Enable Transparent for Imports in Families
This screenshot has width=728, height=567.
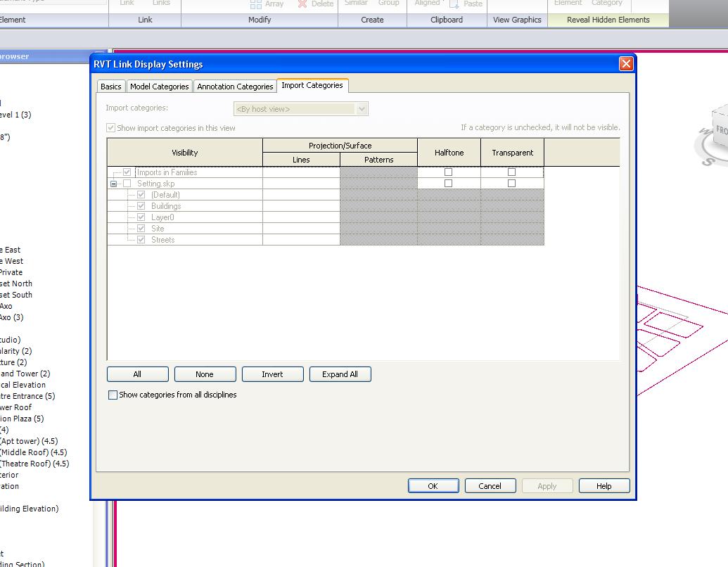click(511, 172)
